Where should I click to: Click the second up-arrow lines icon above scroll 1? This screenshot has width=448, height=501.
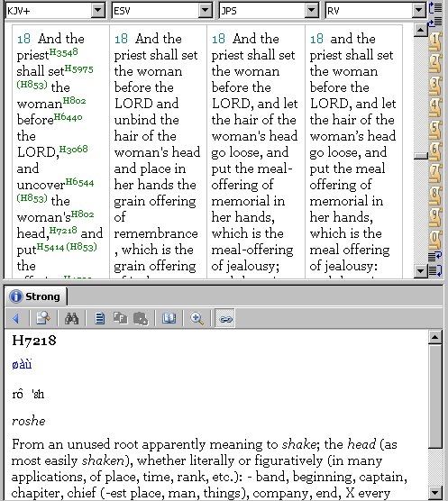coord(435,23)
